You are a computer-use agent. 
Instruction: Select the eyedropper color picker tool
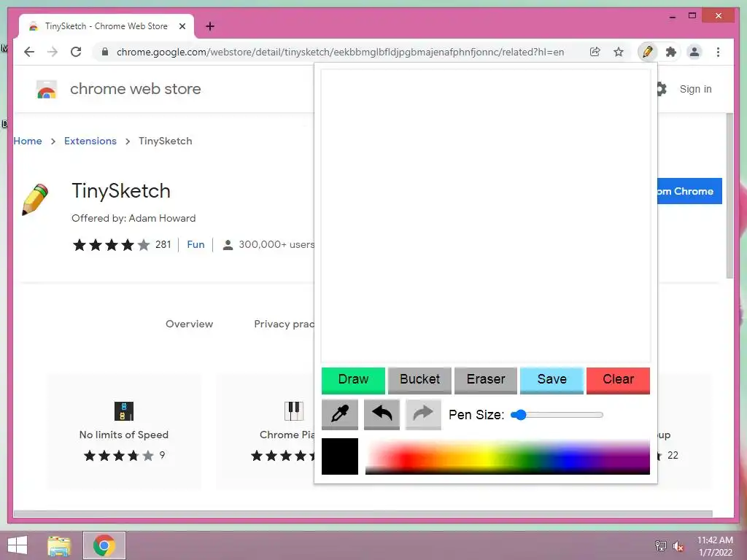(x=340, y=414)
